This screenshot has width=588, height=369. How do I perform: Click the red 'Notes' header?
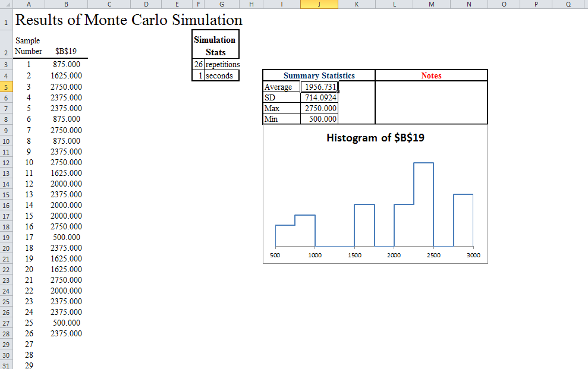pos(431,75)
